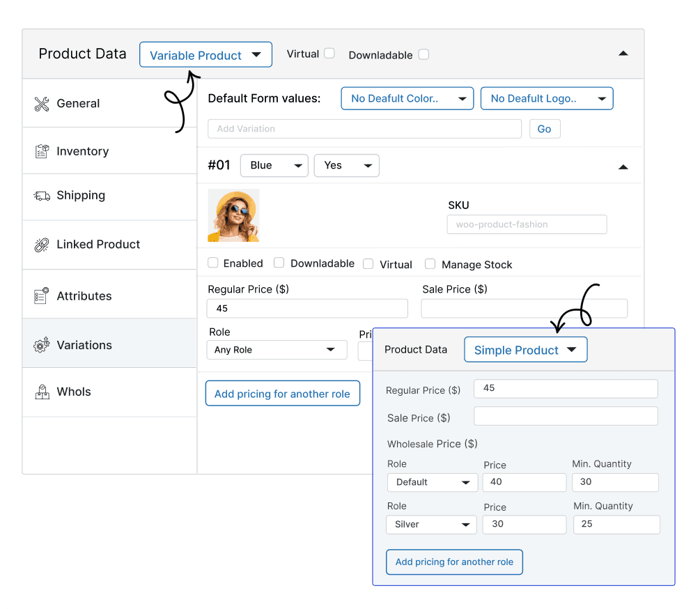Click the Default role Price field showing 40
The image size is (700, 609).
[524, 483]
